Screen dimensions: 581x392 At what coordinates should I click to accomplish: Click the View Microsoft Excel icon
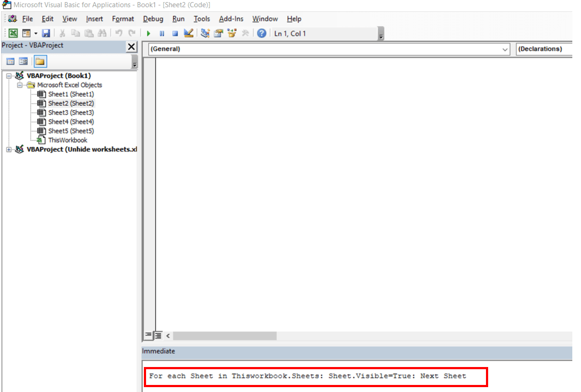tap(12, 33)
